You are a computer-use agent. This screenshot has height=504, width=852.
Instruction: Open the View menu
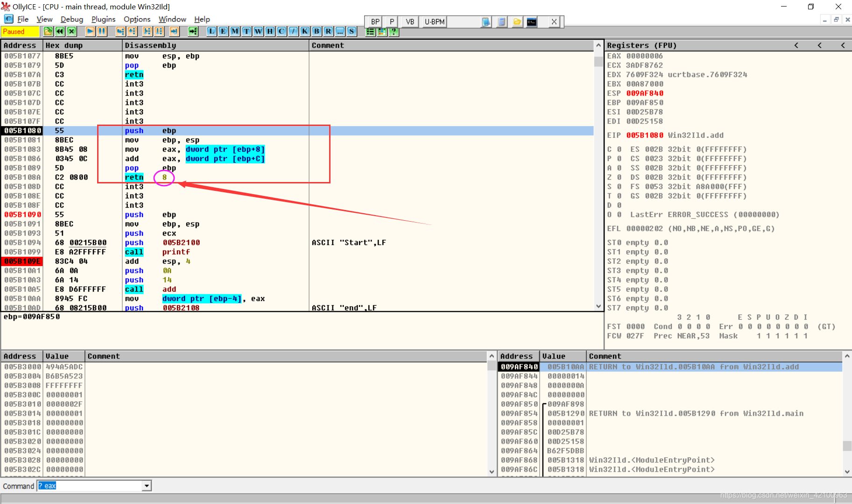(44, 19)
